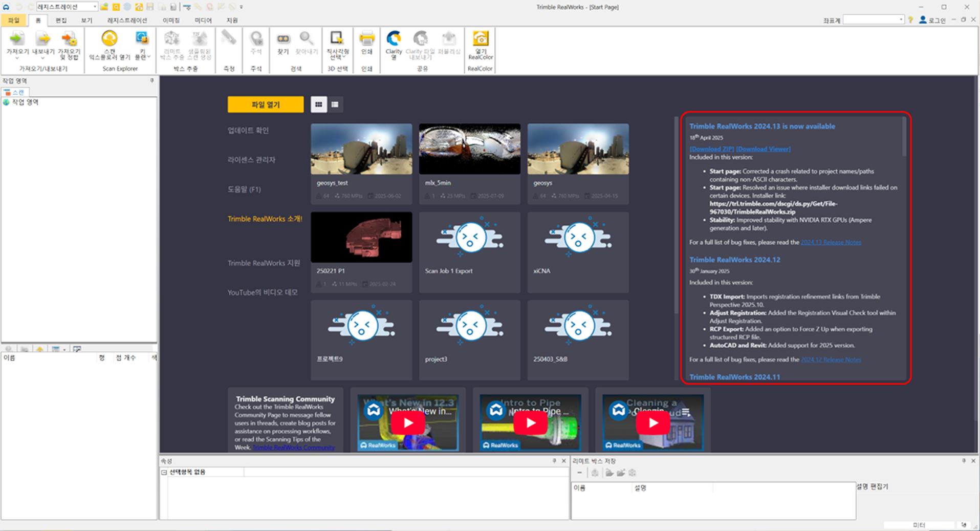
Task: Click the save disk icon in quick access toolbar
Action: pyautogui.click(x=150, y=7)
